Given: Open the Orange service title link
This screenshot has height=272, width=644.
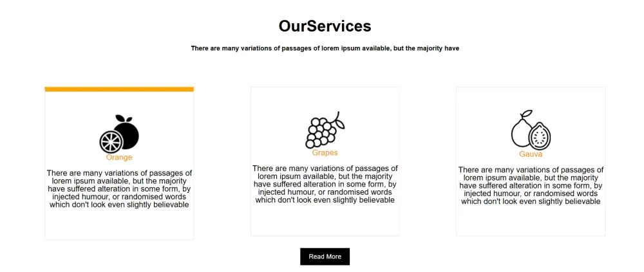Looking at the screenshot, I should pos(119,158).
